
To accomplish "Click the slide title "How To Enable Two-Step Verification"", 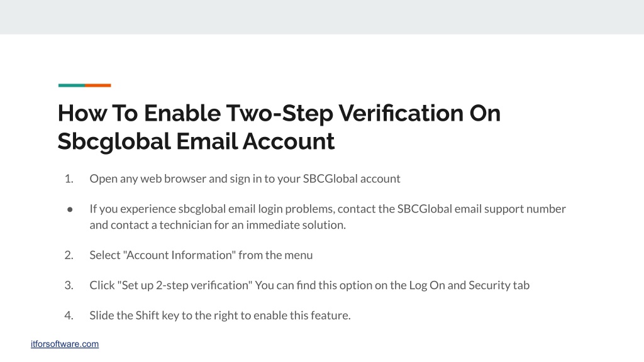I will [x=279, y=113].
